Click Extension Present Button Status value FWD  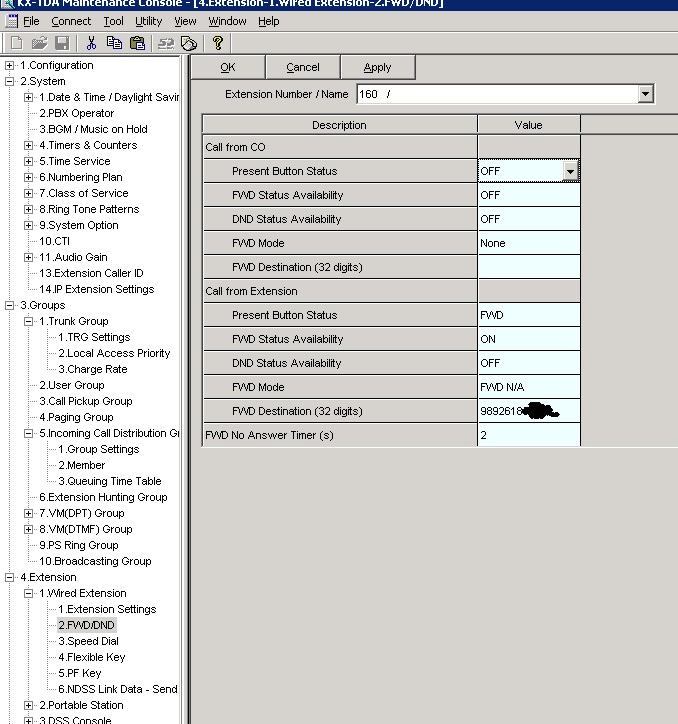click(529, 315)
